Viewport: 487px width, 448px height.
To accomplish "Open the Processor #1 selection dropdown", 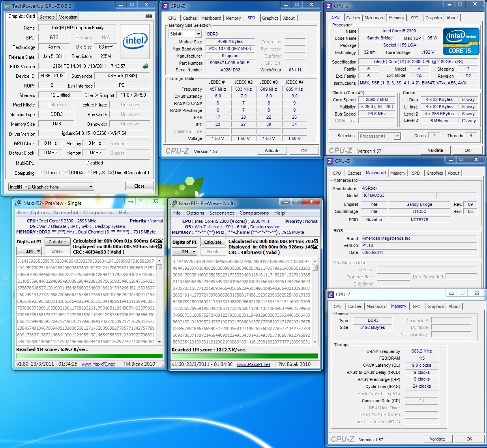I will tap(380, 136).
